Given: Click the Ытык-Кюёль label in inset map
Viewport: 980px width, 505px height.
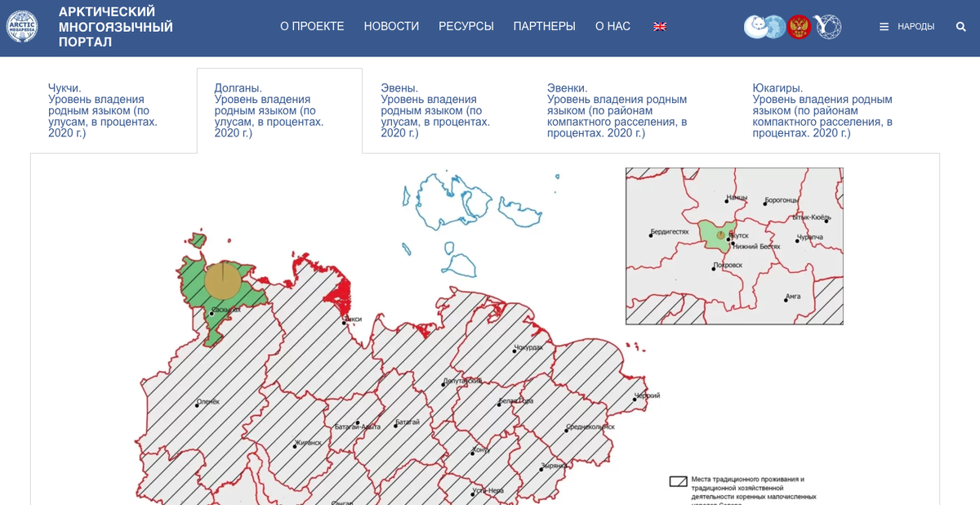Looking at the screenshot, I should (x=812, y=217).
